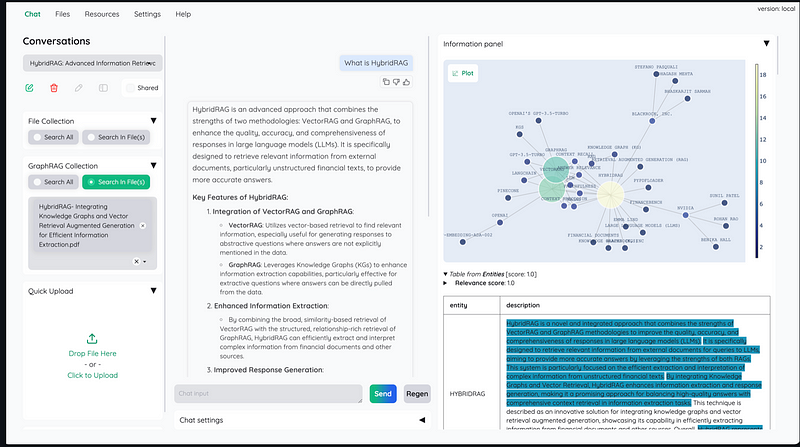This screenshot has height=447, width=800.
Task: Collapse the Information panel
Action: coord(766,44)
